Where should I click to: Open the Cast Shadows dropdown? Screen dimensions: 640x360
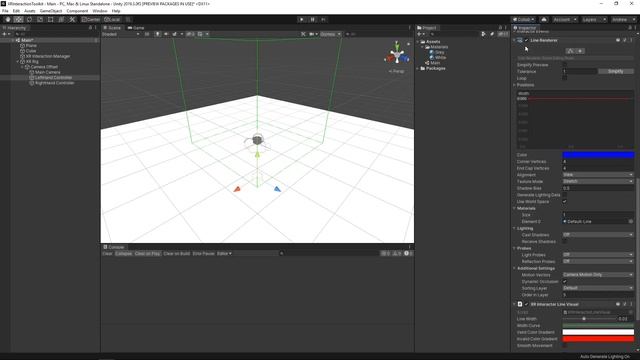(x=598, y=235)
